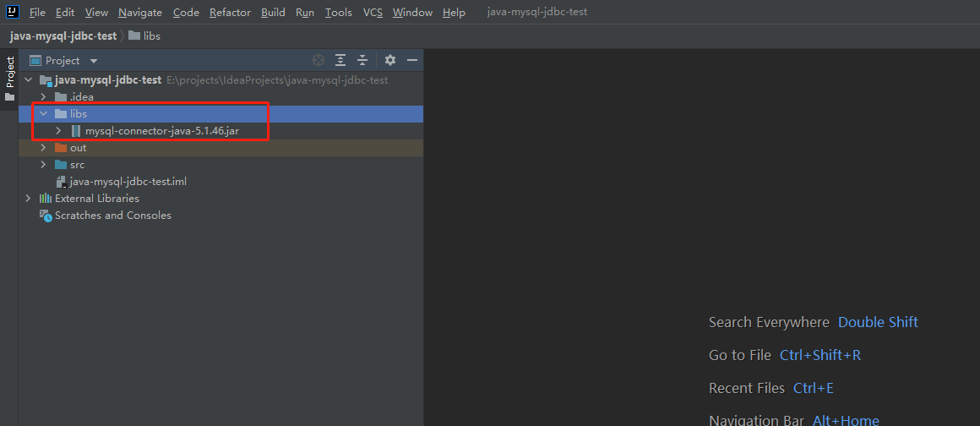This screenshot has height=426, width=980.
Task: Select the java-mysql-jdbc-test.iml file
Action: [221, 182]
